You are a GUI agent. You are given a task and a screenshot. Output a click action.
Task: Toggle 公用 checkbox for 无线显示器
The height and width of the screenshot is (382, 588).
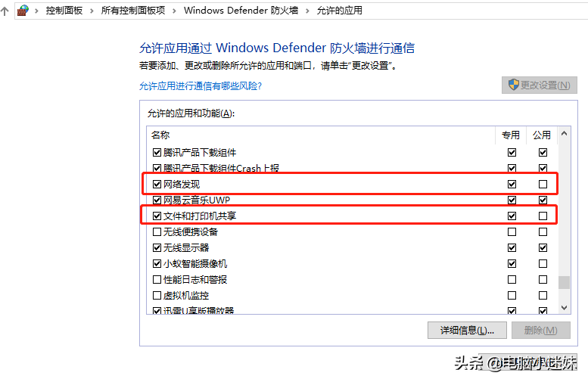coord(543,248)
